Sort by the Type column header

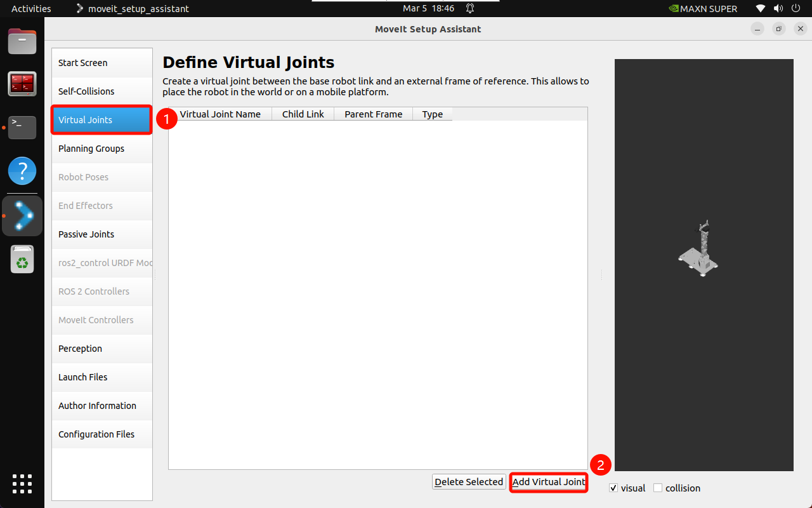(x=433, y=114)
